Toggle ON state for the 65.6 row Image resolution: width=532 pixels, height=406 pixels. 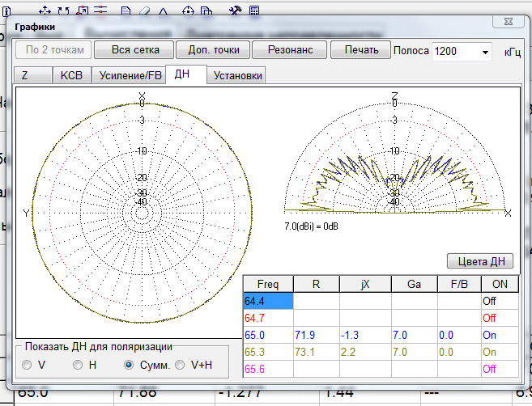pyautogui.click(x=500, y=369)
